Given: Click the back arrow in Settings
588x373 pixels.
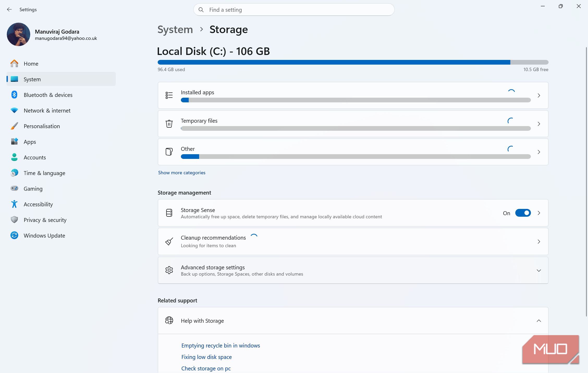Looking at the screenshot, I should 9,10.
